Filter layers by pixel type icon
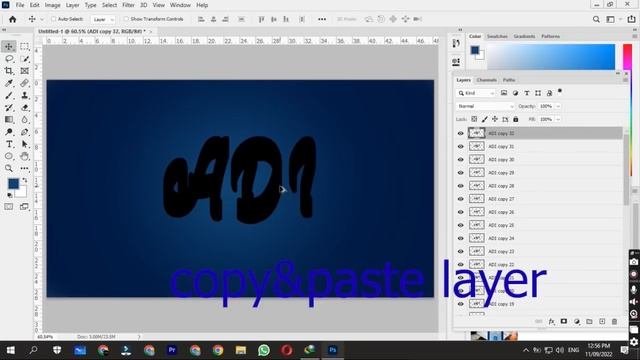This screenshot has height=360, width=640. coord(504,93)
